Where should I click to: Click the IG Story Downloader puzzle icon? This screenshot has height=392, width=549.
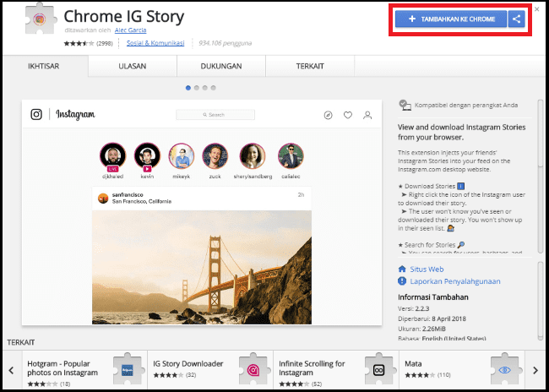click(253, 370)
